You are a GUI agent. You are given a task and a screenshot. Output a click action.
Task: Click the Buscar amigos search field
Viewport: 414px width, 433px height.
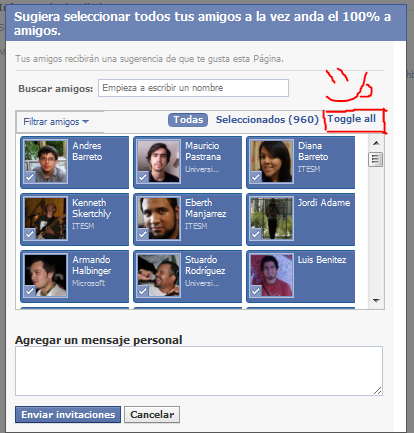click(193, 88)
